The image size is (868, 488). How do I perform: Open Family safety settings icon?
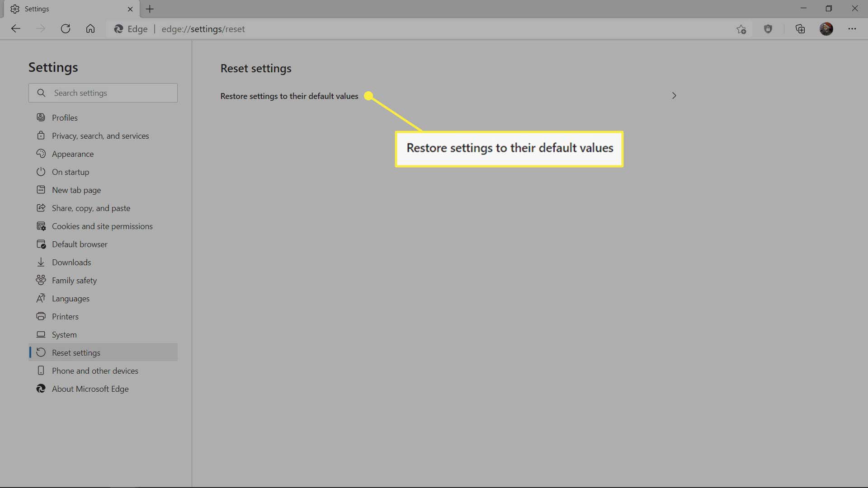point(41,280)
